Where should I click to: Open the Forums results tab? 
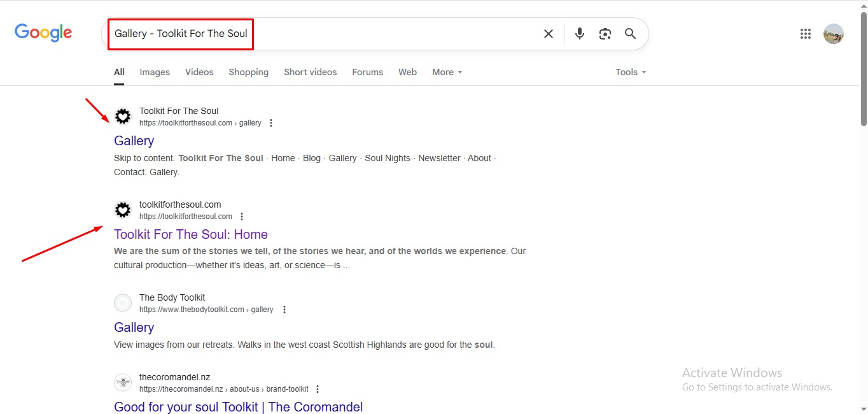pyautogui.click(x=367, y=72)
